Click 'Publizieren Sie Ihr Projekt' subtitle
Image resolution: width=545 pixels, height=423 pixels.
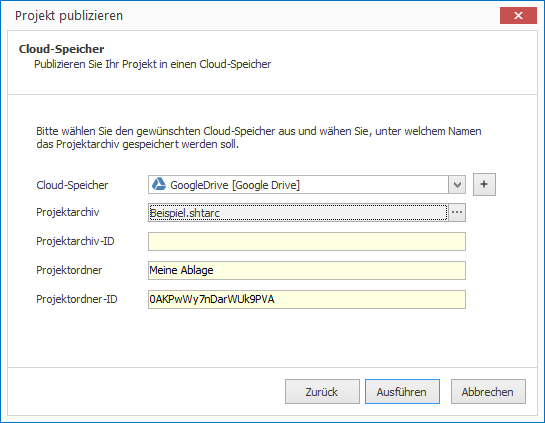pos(152,64)
